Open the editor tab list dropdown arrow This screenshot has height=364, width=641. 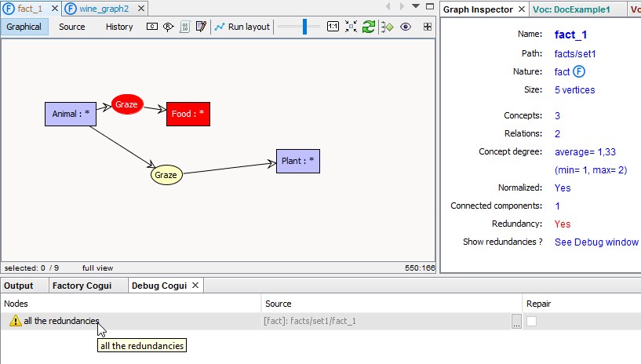tap(416, 6)
